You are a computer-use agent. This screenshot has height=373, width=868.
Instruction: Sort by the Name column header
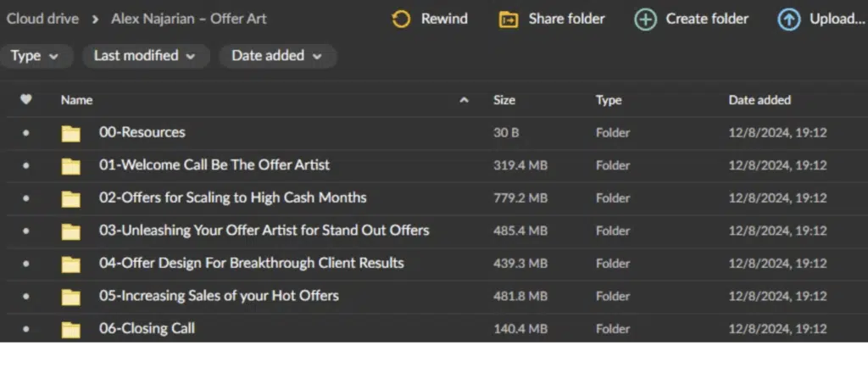pyautogui.click(x=76, y=100)
